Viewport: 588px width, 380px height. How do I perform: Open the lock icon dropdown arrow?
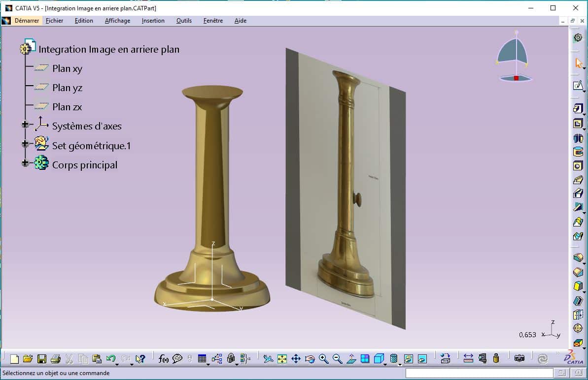(237, 364)
